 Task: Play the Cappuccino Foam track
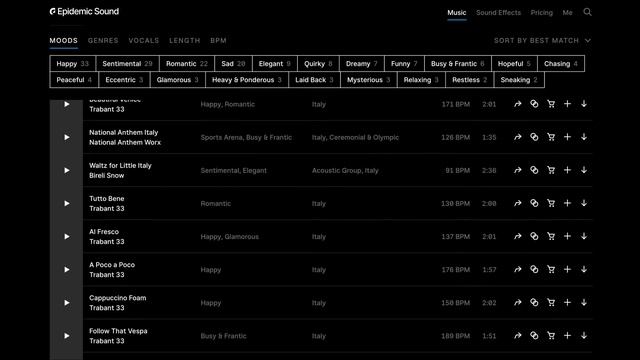tap(67, 302)
